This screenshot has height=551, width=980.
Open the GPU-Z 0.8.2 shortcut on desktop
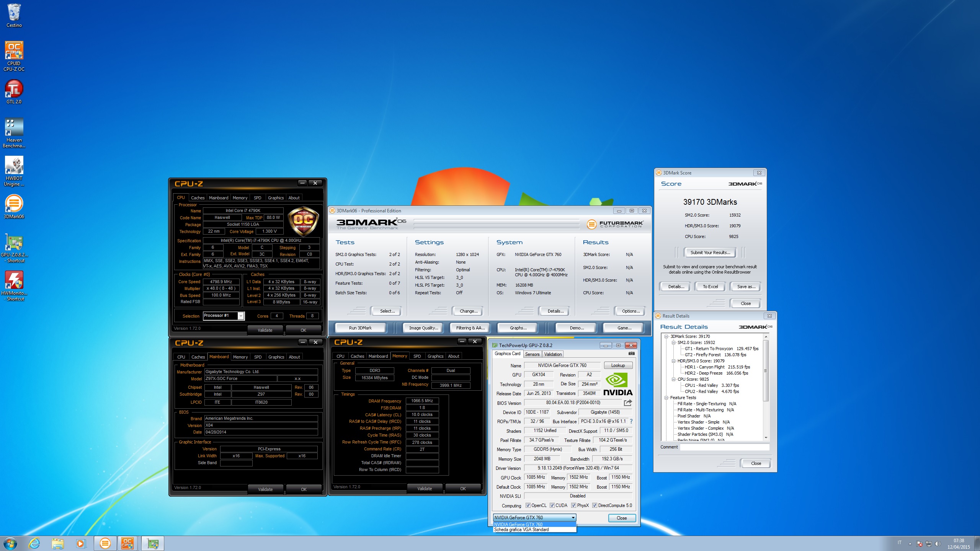[14, 248]
